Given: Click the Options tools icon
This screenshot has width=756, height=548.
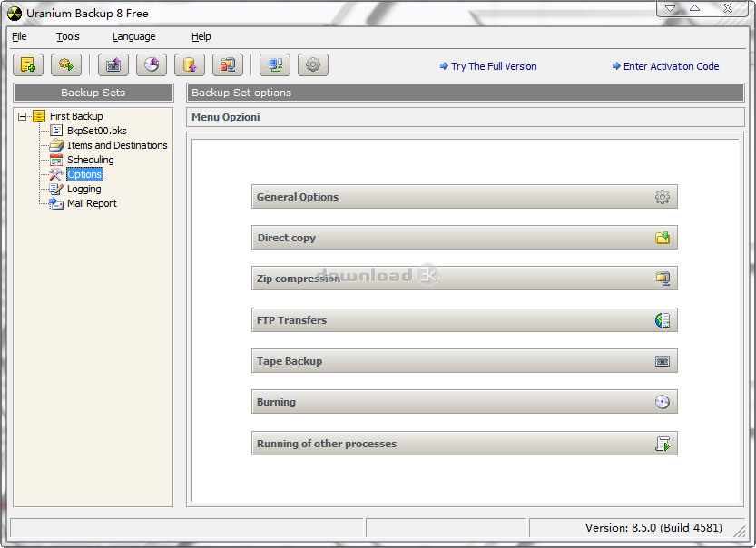Looking at the screenshot, I should [56, 174].
